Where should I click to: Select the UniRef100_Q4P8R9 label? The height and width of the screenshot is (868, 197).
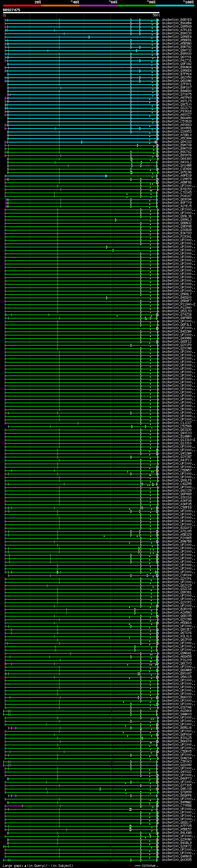(177, 318)
